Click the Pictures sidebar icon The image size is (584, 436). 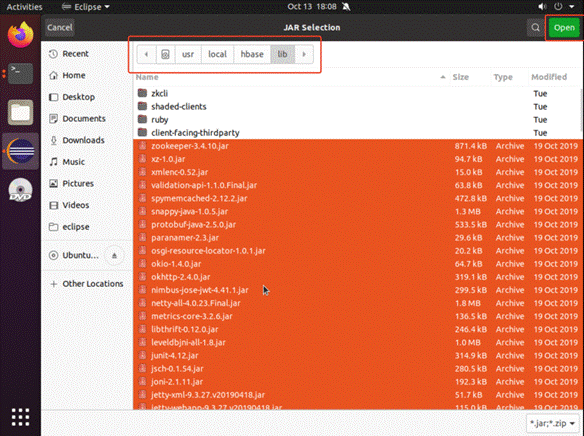coord(53,184)
